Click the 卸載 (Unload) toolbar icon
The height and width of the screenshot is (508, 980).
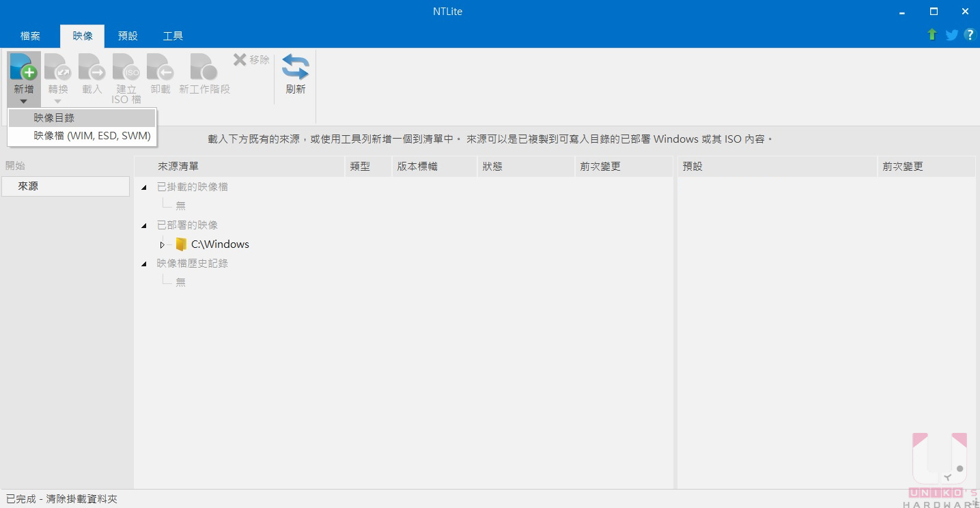coord(160,67)
